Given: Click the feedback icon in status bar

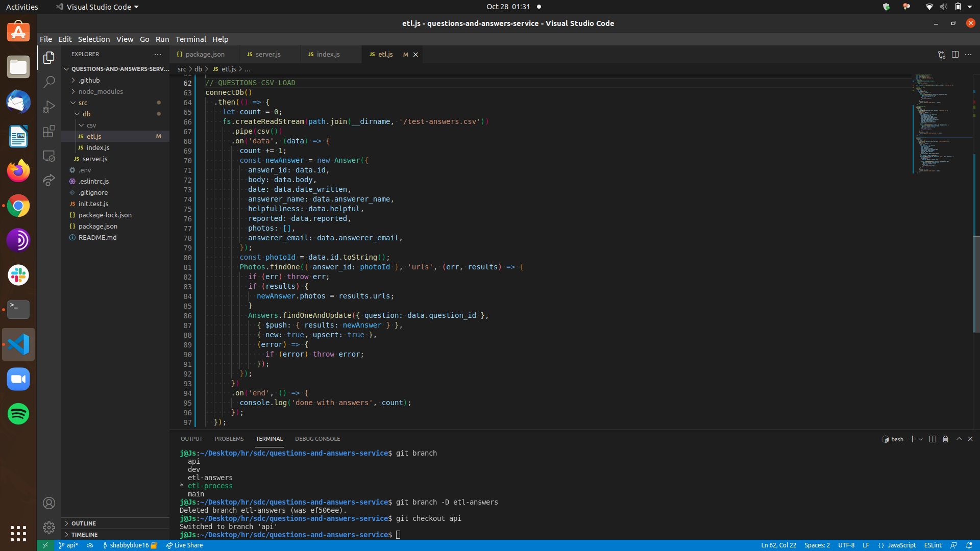Looking at the screenshot, I should point(953,545).
